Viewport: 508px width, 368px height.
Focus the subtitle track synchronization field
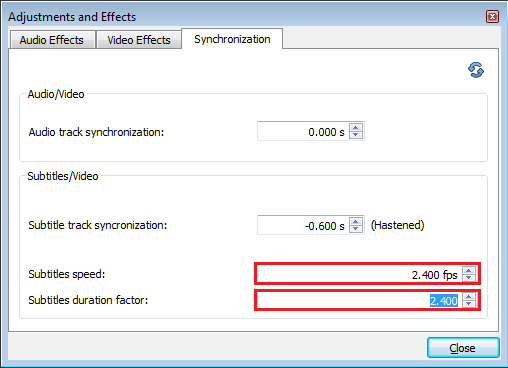(x=303, y=225)
